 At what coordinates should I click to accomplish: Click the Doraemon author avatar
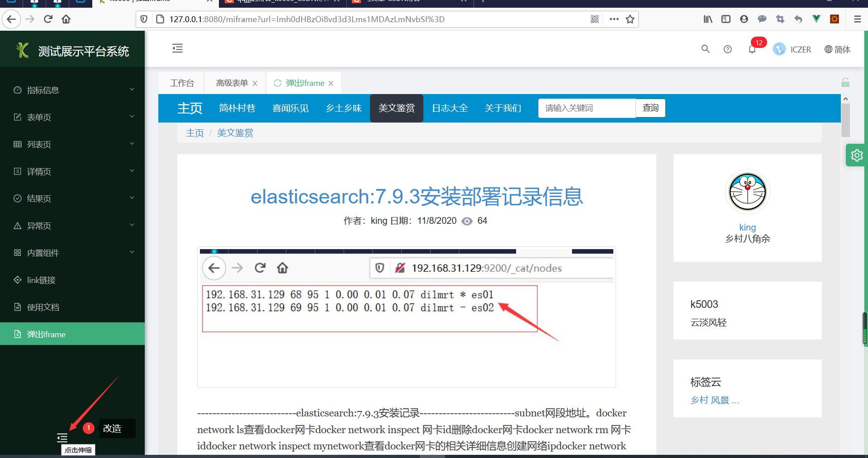[748, 192]
